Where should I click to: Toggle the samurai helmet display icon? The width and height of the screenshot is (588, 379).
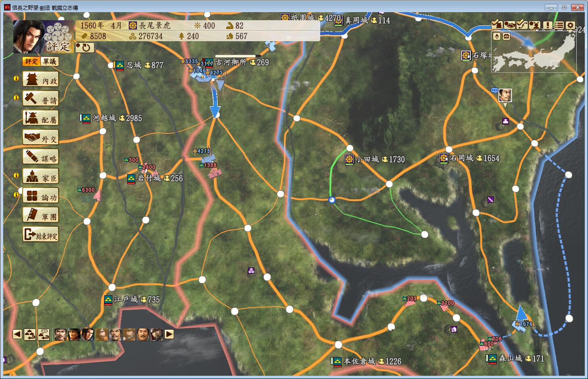535,25
